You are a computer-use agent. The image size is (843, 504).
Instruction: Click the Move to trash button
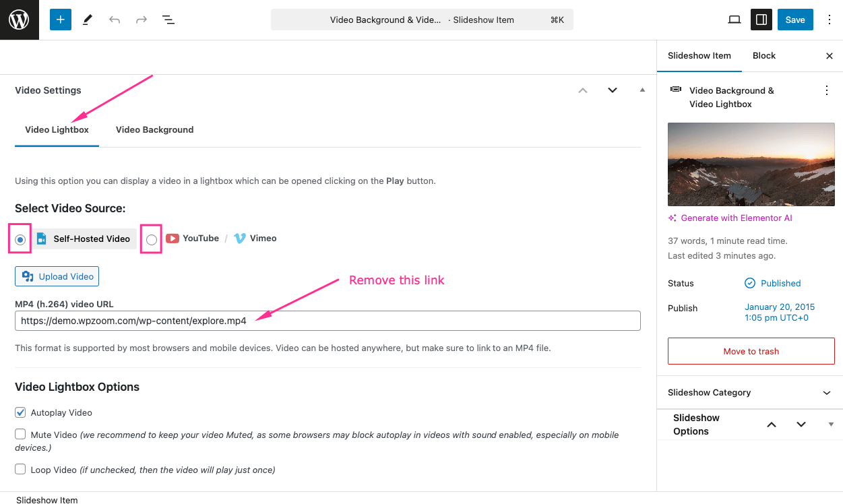[x=751, y=351]
